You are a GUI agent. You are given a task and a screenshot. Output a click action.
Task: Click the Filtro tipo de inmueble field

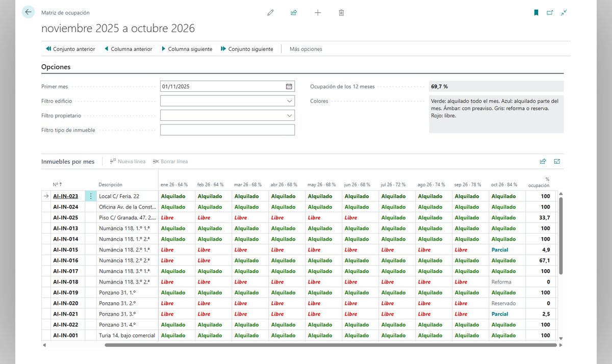point(227,130)
